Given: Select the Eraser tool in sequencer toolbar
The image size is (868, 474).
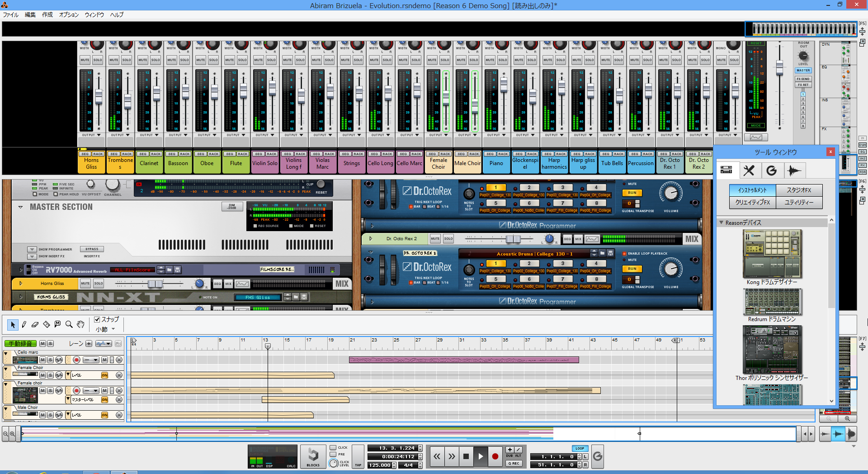Looking at the screenshot, I should (x=35, y=324).
